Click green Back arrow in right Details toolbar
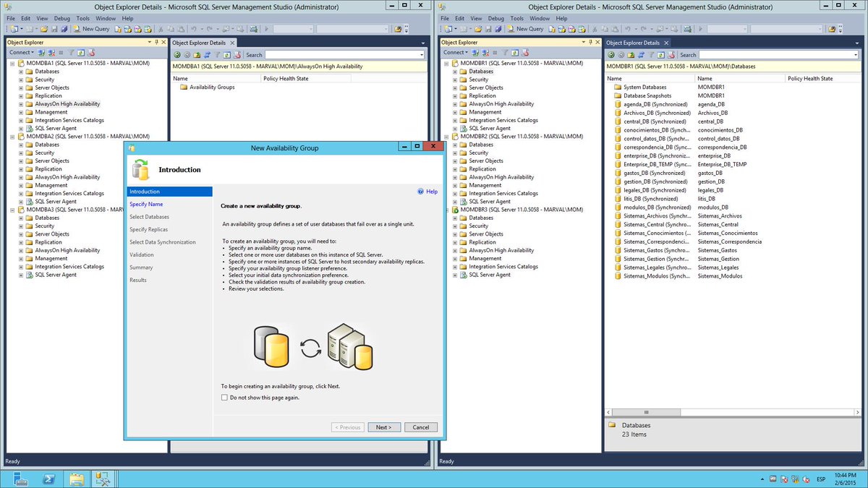The width and height of the screenshot is (868, 488). [611, 54]
